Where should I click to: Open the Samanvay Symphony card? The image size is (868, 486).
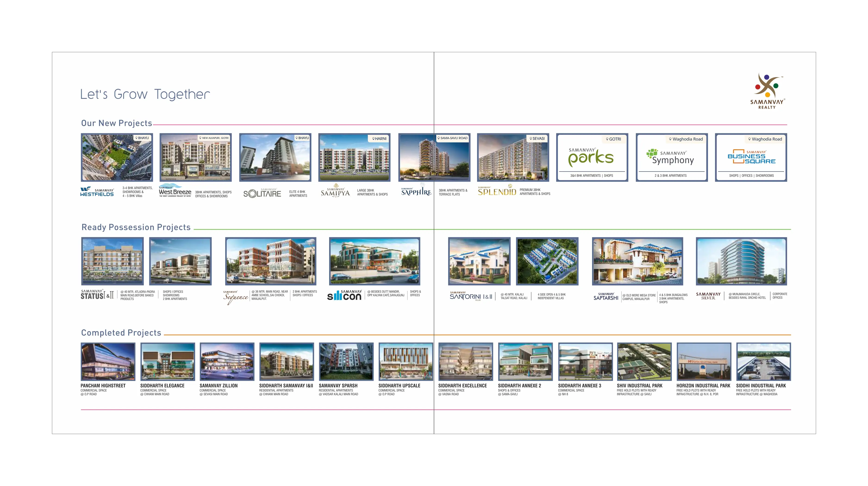point(671,157)
